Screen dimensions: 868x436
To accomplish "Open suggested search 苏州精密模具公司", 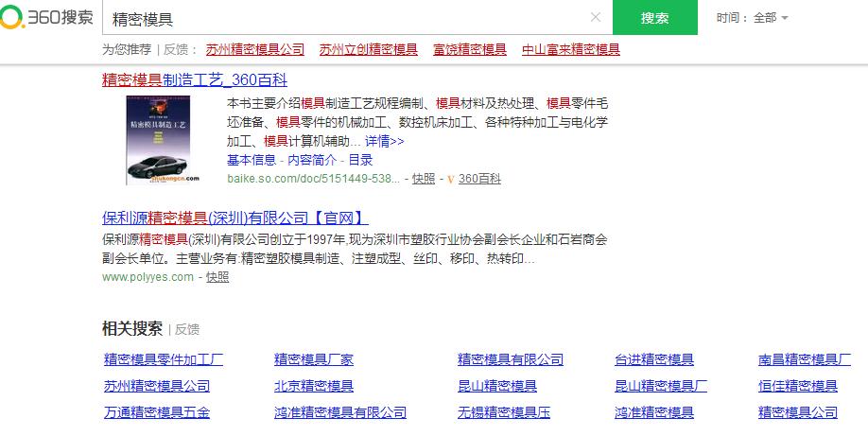I will 254,49.
